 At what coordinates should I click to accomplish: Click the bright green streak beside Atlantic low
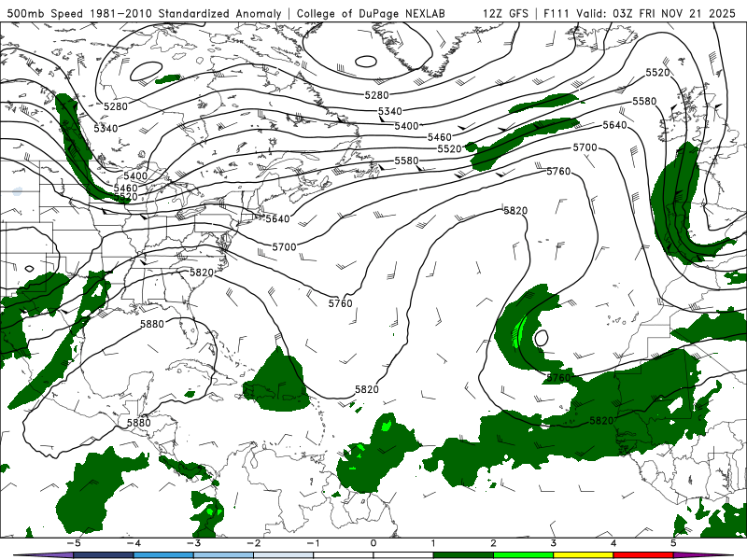click(x=518, y=330)
